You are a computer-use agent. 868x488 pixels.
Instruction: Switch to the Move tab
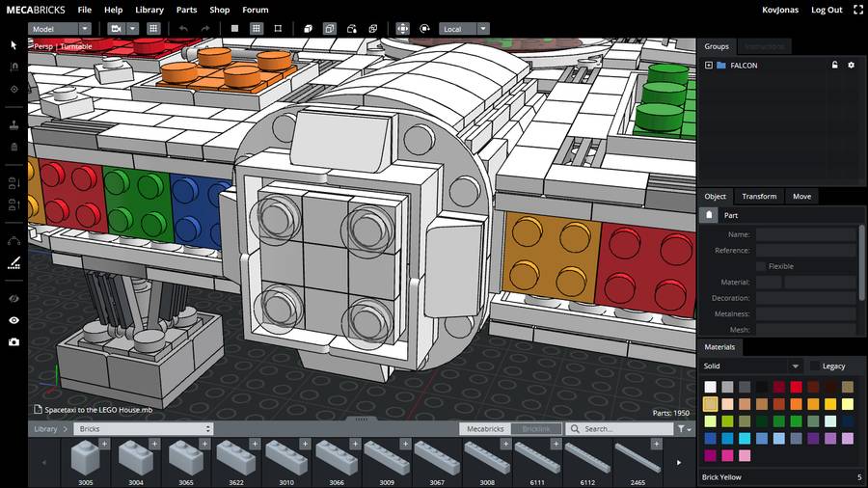(x=801, y=197)
